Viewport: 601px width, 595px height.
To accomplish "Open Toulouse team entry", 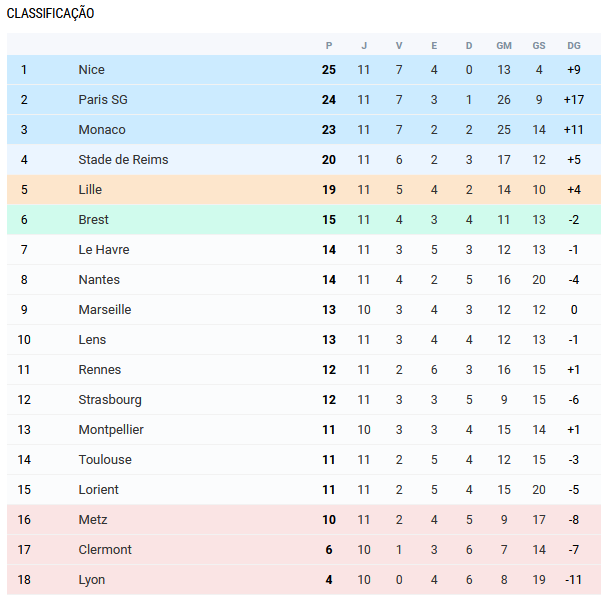I will click(x=105, y=460).
